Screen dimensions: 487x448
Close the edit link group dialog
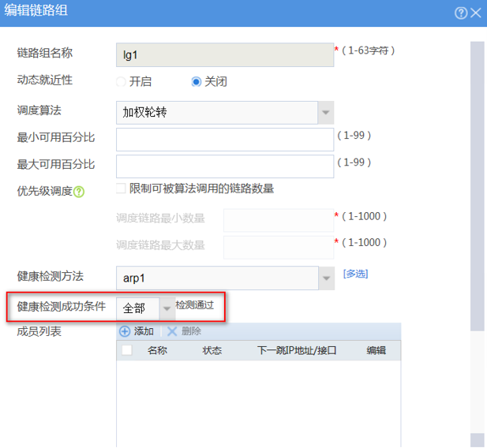pyautogui.click(x=476, y=13)
